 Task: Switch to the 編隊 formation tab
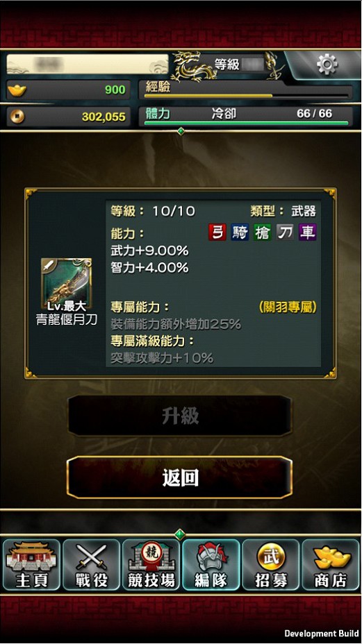[211, 565]
